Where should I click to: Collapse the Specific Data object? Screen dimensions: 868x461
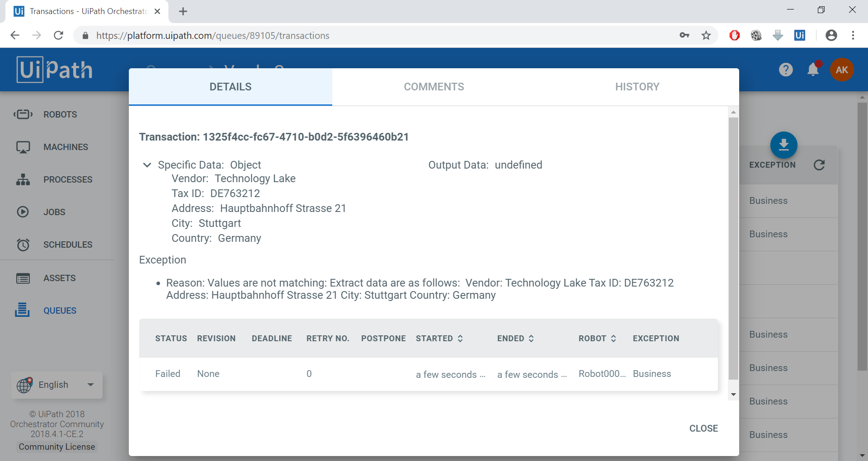(x=147, y=165)
